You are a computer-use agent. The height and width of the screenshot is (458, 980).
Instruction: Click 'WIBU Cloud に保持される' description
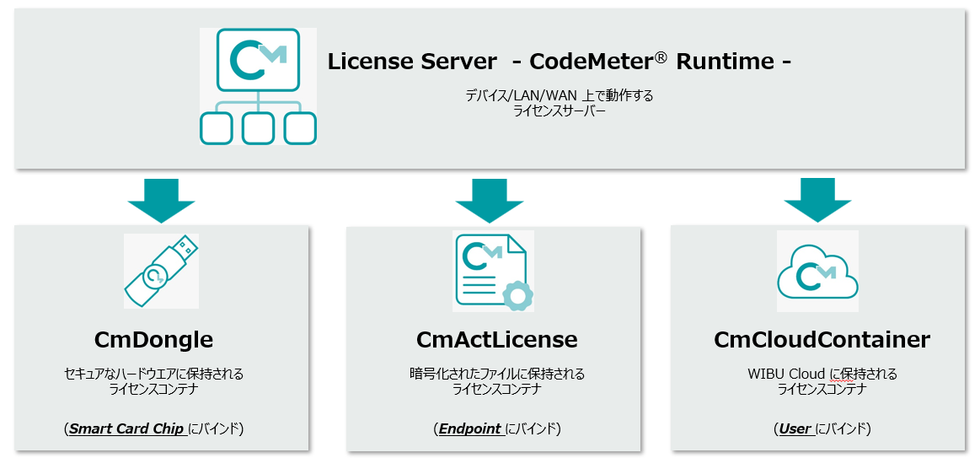coord(822,374)
